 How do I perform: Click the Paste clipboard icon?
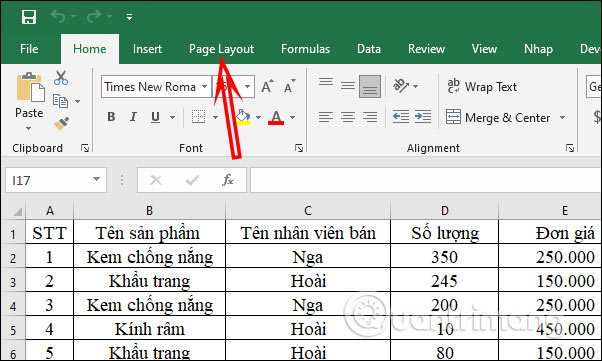click(30, 88)
